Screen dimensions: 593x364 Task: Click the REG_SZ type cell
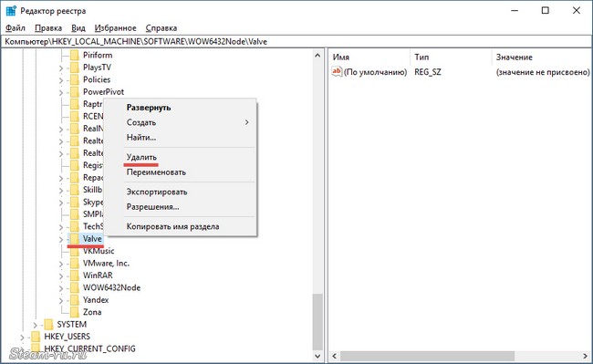[x=428, y=72]
